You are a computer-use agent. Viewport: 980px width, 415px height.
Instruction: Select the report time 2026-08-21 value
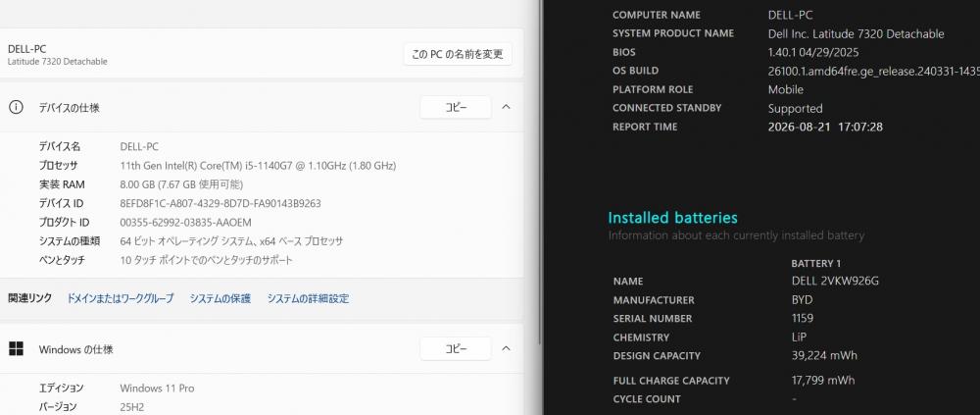click(825, 127)
